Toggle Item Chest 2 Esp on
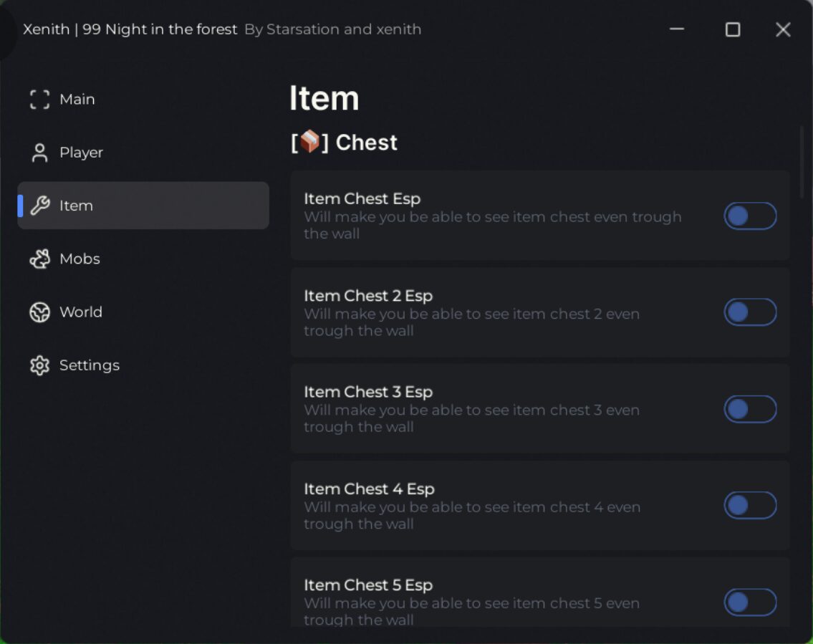 [750, 312]
